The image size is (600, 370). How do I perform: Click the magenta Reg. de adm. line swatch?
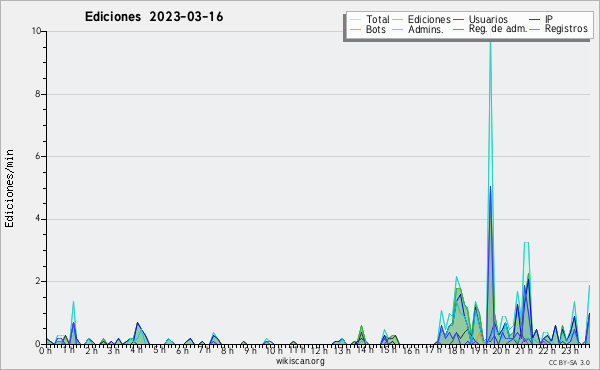tap(458, 29)
